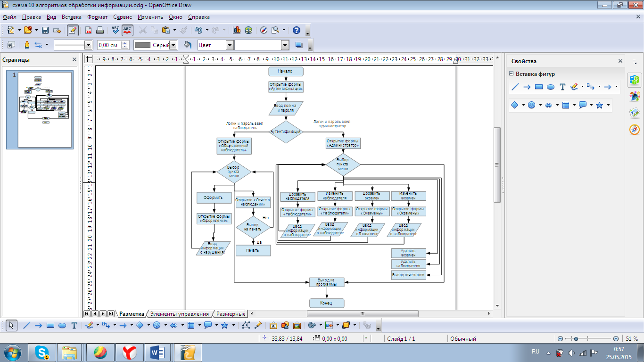The image size is (644, 362).
Task: Toggle Edit File mode in top toolbar
Action: [73, 30]
